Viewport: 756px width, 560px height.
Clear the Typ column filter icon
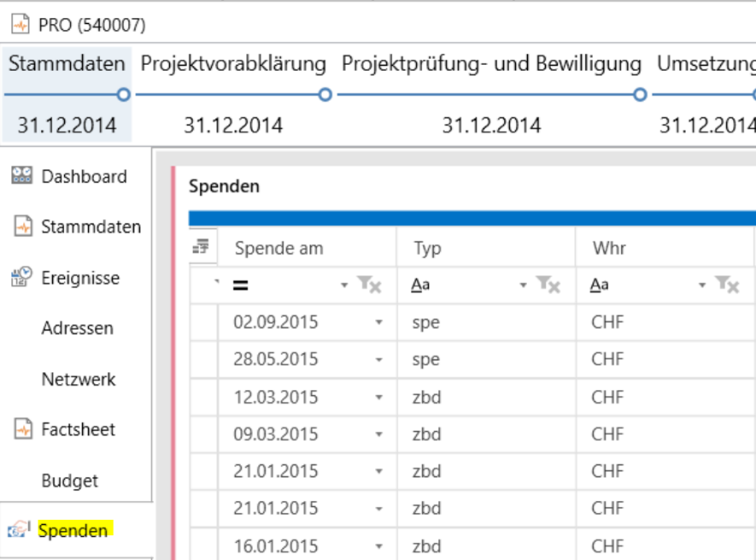[549, 286]
